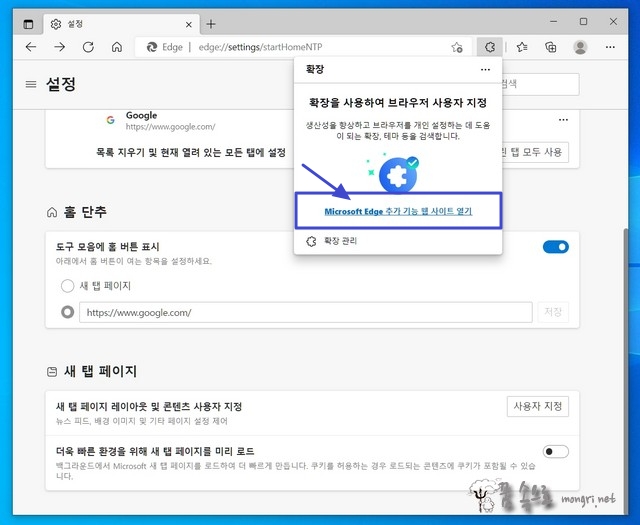Reload the page with refresh icon

tap(88, 47)
